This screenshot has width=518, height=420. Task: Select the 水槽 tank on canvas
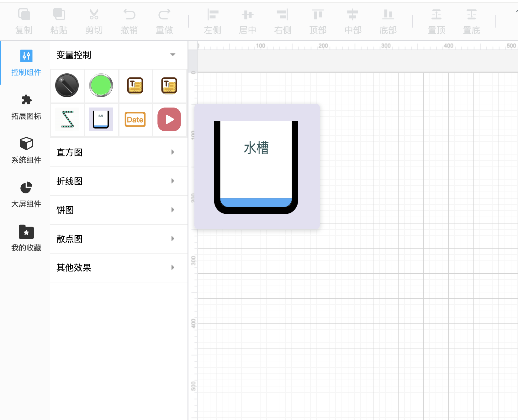point(256,167)
